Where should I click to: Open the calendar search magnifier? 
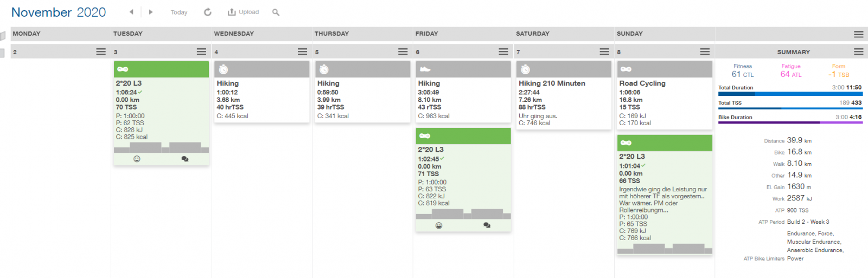(276, 12)
